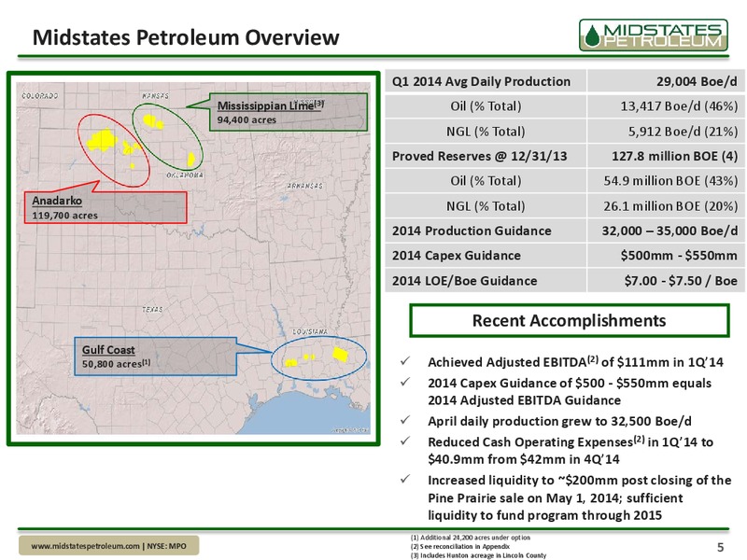Image resolution: width=747 pixels, height=560 pixels.
Task: Click the 2014 Production Guidance label
Action: pos(472,231)
